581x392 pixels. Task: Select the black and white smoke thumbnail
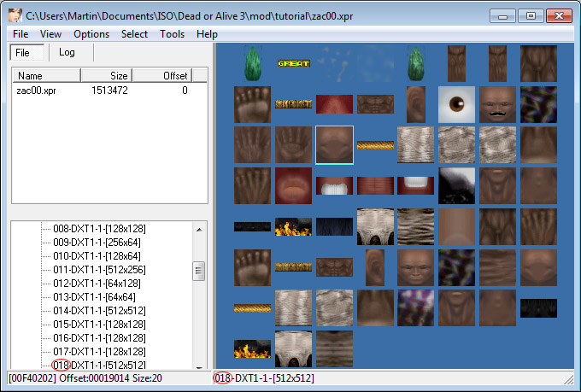456,185
